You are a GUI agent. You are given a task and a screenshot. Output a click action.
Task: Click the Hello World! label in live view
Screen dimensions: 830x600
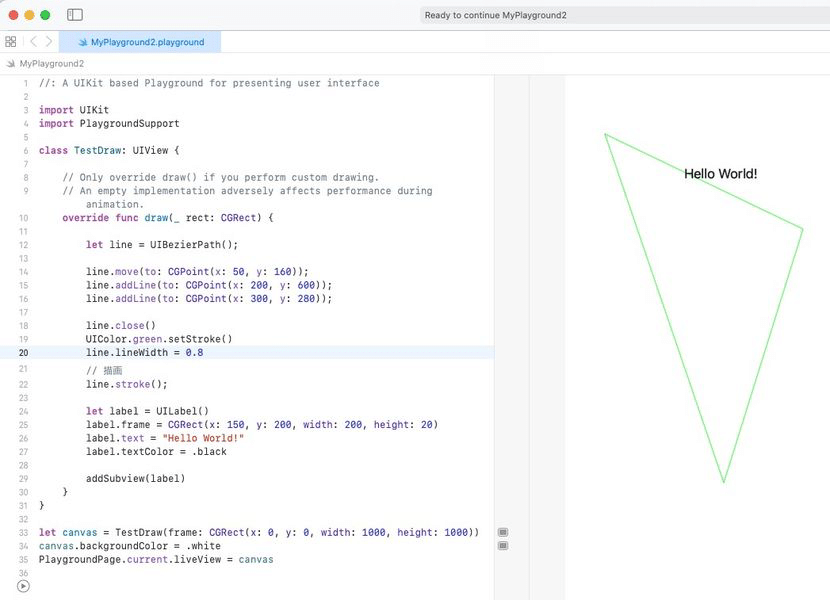pyautogui.click(x=720, y=174)
